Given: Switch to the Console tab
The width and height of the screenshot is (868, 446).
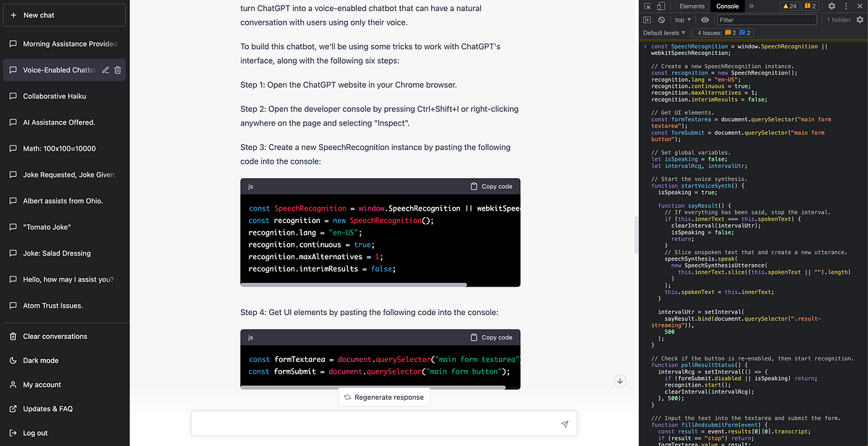Looking at the screenshot, I should click(x=727, y=7).
